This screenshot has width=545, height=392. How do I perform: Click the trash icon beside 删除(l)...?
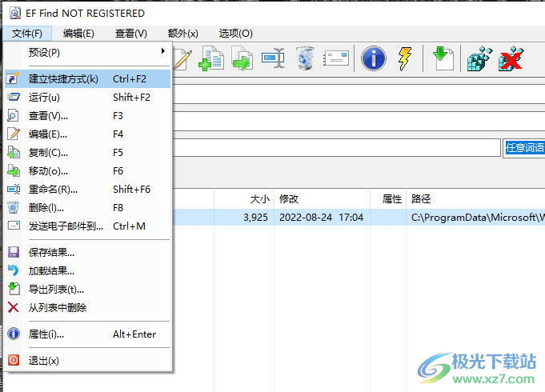pyautogui.click(x=14, y=207)
